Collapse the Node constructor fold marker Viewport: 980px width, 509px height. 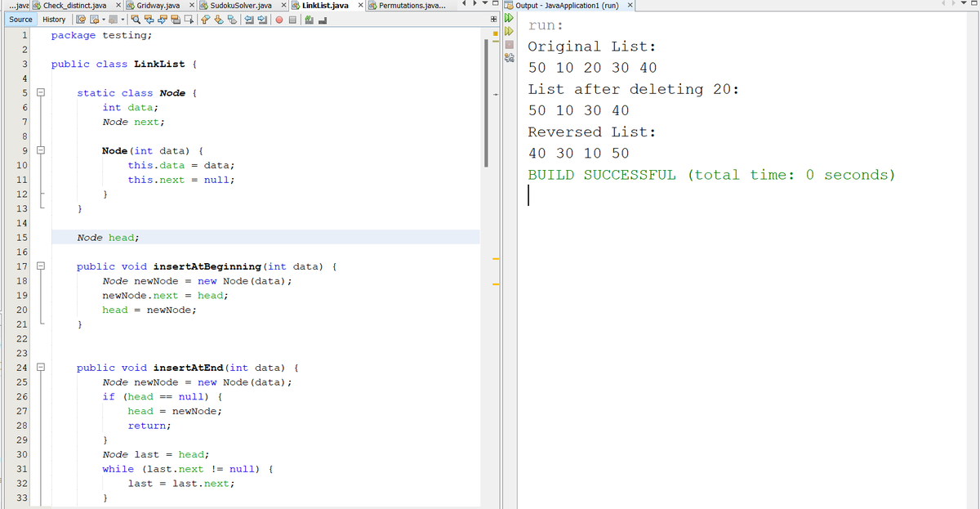40,151
